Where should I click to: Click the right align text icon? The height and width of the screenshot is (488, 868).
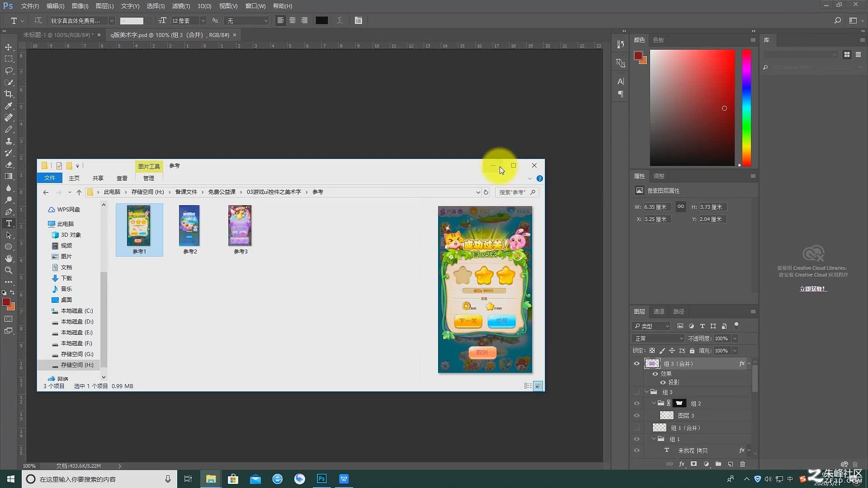(x=304, y=20)
